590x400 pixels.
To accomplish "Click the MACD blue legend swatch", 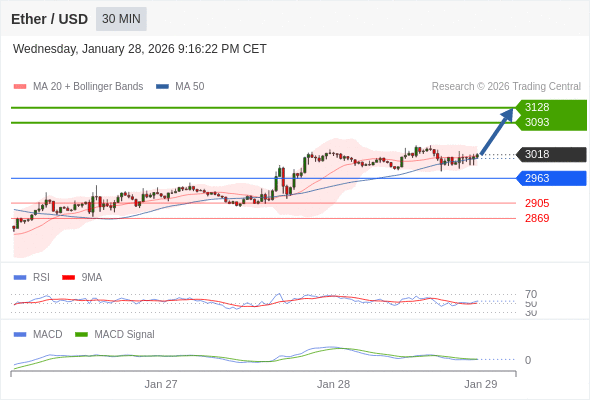I will (x=20, y=335).
